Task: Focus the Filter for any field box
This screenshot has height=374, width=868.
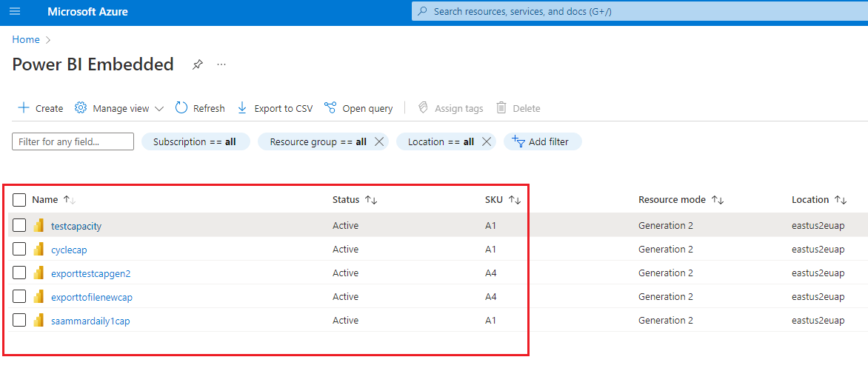Action: (73, 141)
